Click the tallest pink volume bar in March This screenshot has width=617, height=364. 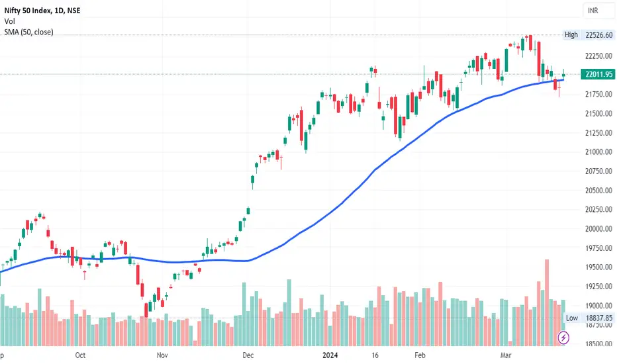[x=547, y=302]
